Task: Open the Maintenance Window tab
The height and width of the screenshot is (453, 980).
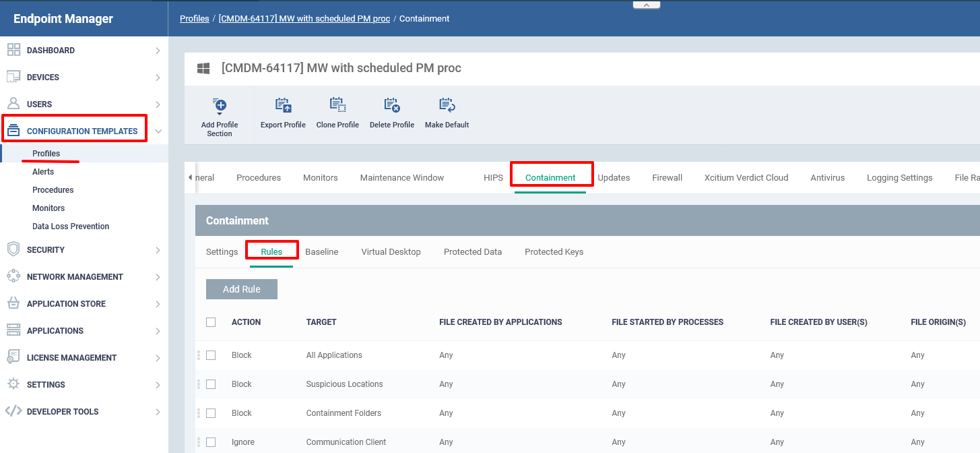Action: point(402,178)
